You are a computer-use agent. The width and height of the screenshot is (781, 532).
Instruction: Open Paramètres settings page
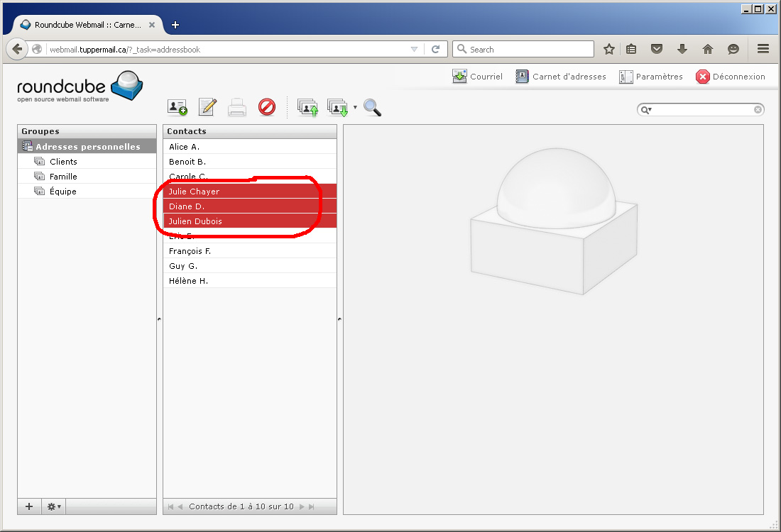click(x=651, y=77)
